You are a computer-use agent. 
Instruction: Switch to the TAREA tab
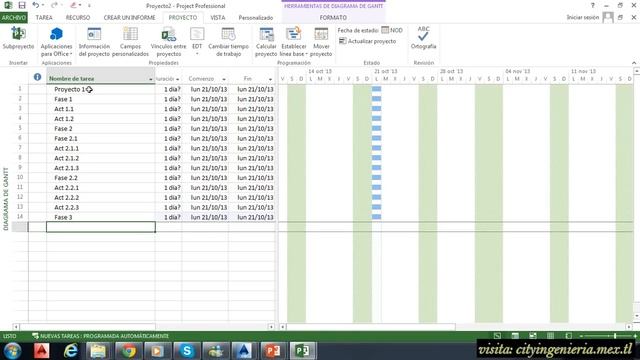[44, 18]
